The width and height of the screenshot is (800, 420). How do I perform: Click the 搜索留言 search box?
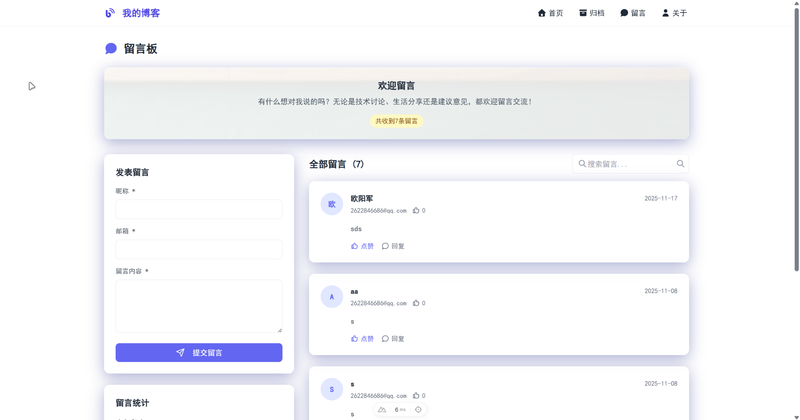tap(631, 164)
